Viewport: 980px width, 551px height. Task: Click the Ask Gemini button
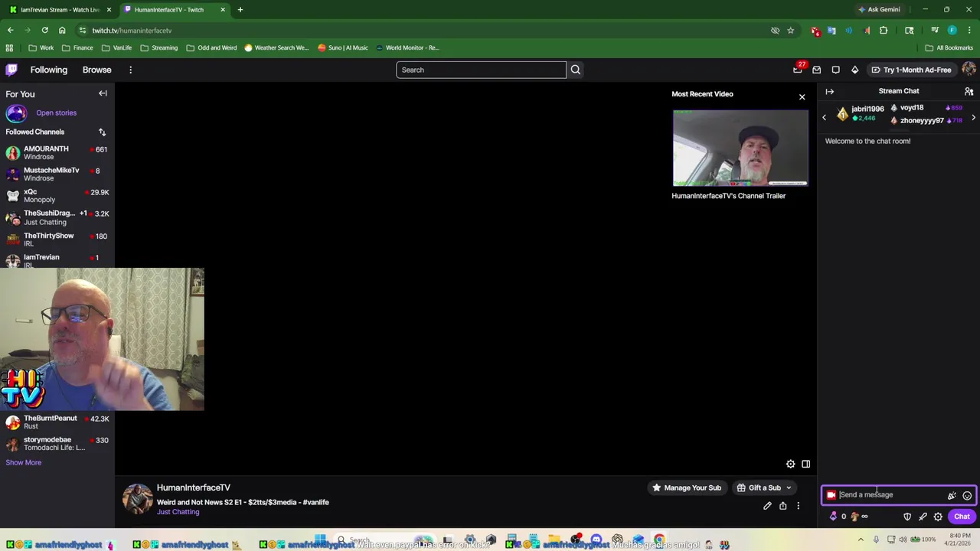(x=879, y=10)
